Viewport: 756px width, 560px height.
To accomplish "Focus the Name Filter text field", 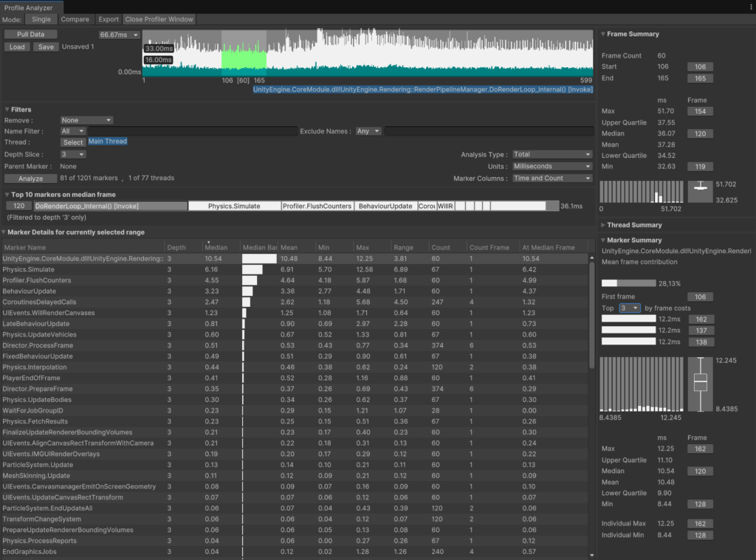I will (193, 131).
